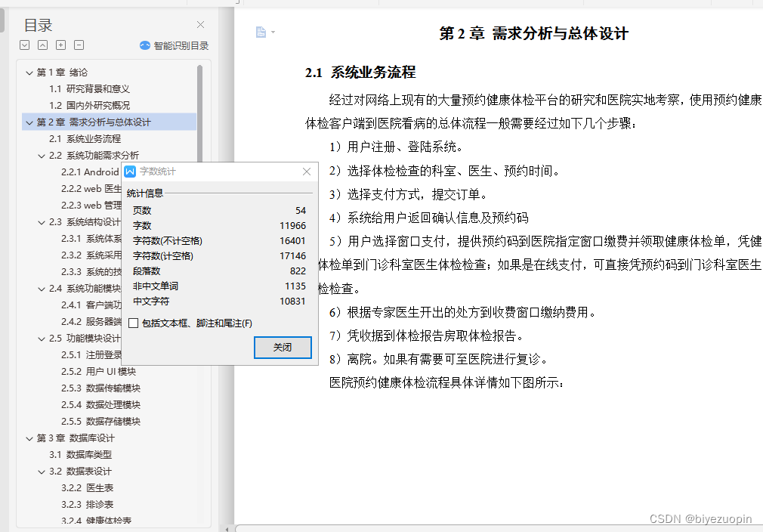Image resolution: width=763 pixels, height=532 pixels.
Task: Open 2.2 系统功能需求分析 outline entry
Action: (94, 155)
